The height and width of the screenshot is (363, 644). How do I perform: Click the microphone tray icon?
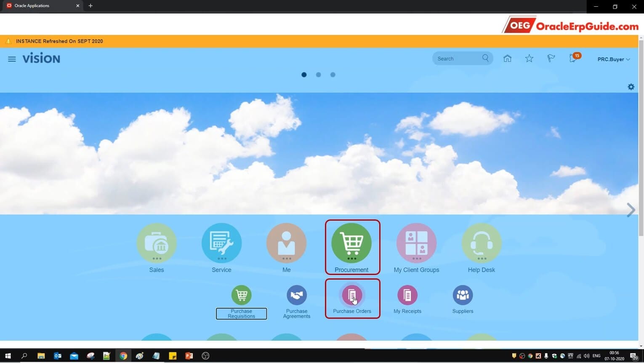pos(546,356)
